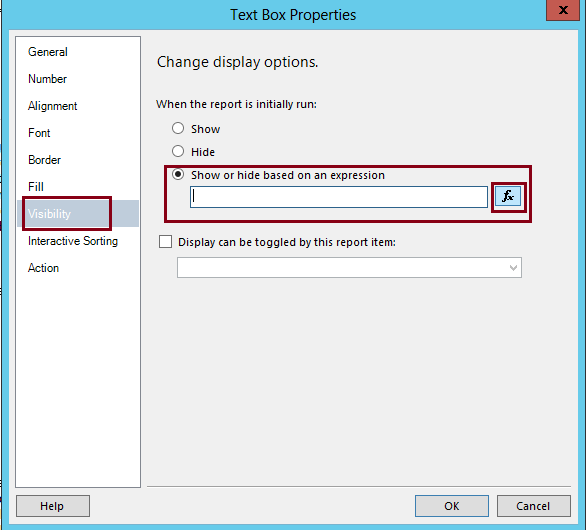
Task: Select the Show radio button
Action: point(178,128)
